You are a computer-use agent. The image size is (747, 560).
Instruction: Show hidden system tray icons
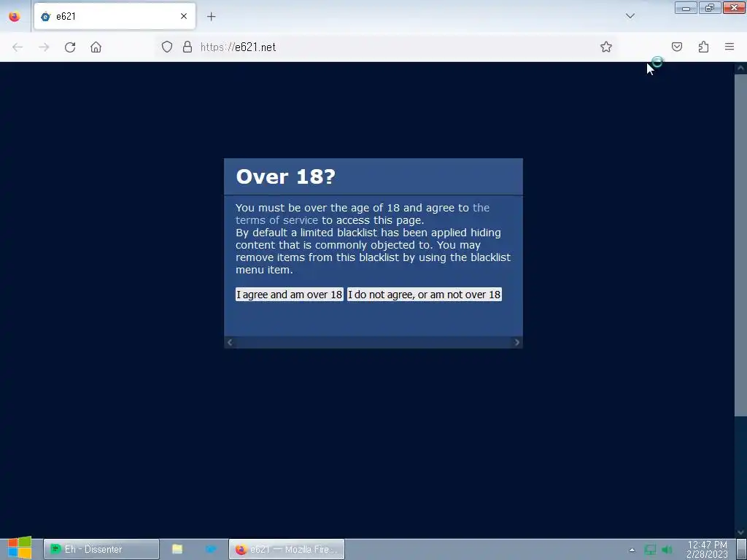pyautogui.click(x=632, y=550)
